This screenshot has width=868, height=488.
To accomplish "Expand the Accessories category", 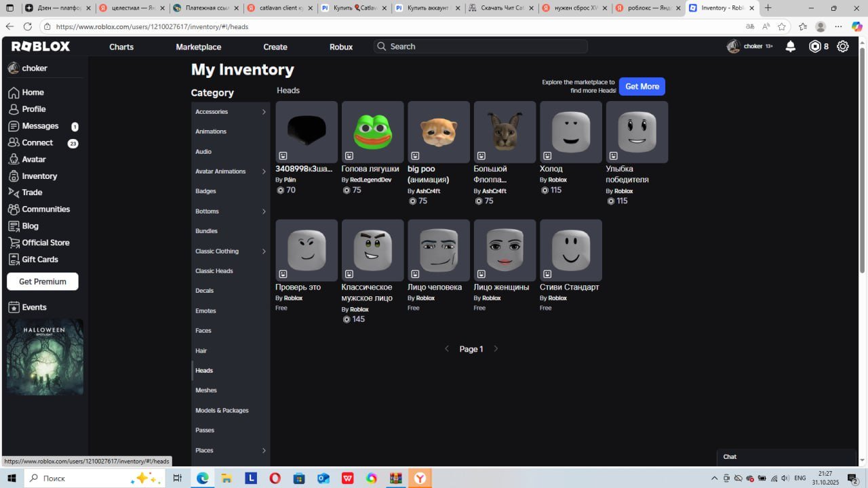I will point(231,112).
